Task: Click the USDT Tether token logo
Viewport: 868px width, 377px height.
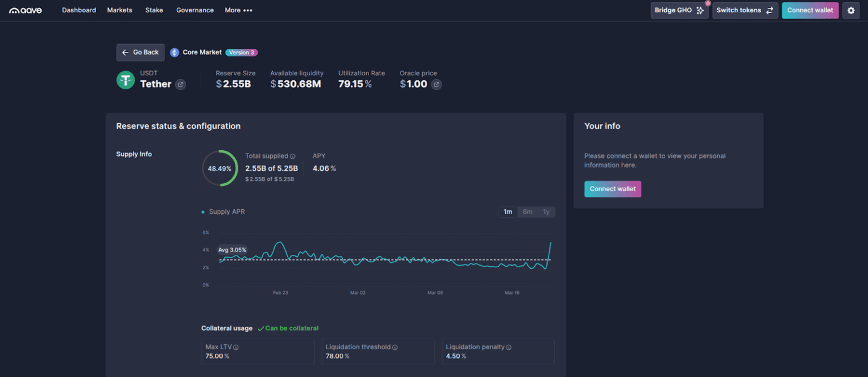Action: click(x=125, y=80)
